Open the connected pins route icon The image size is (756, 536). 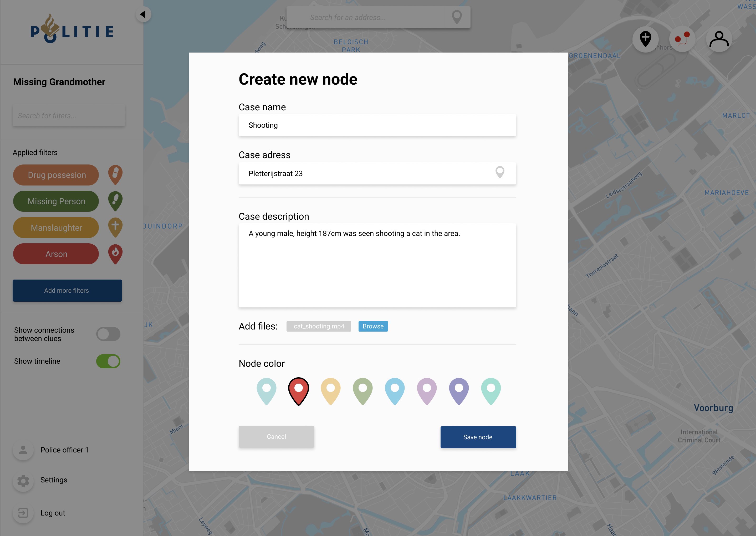coord(682,39)
